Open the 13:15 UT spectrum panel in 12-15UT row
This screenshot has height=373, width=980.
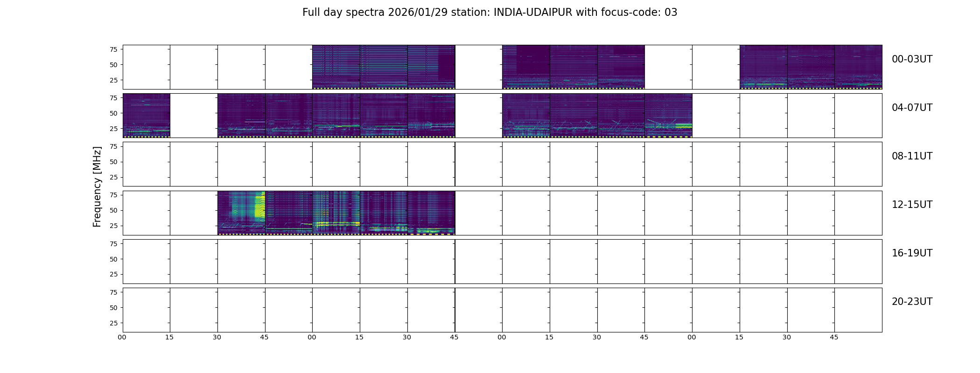(x=384, y=213)
